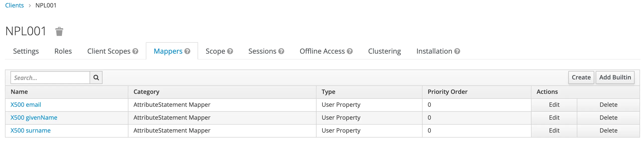This screenshot has height=143, width=644.
Task: Click help icon next to Scope
Action: [x=230, y=51]
